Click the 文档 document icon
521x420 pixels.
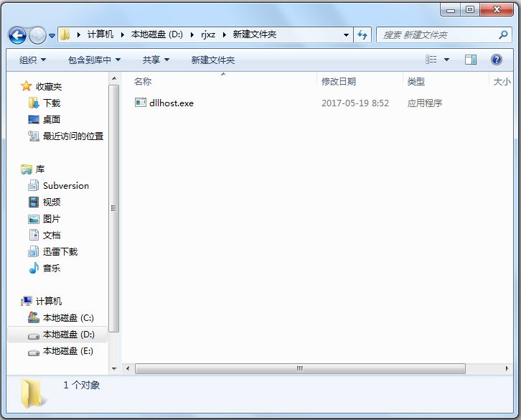click(x=34, y=235)
